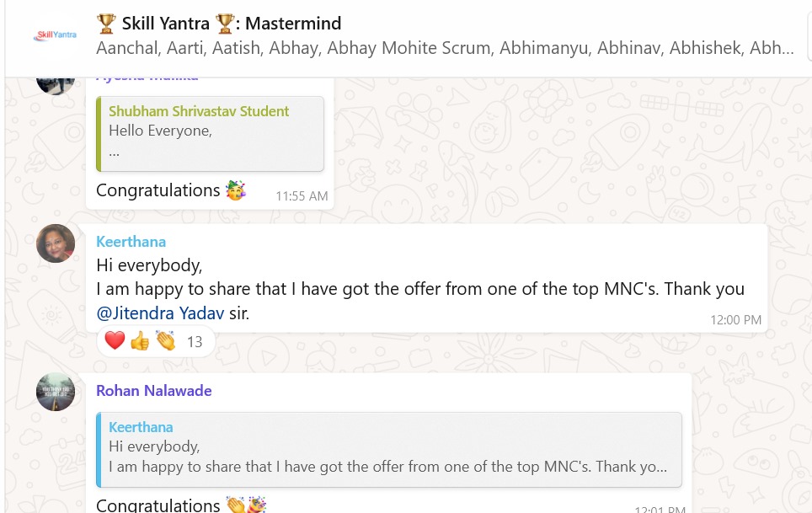812x513 pixels.
Task: Open the Skill Yantra group profile picture
Action: 55,35
